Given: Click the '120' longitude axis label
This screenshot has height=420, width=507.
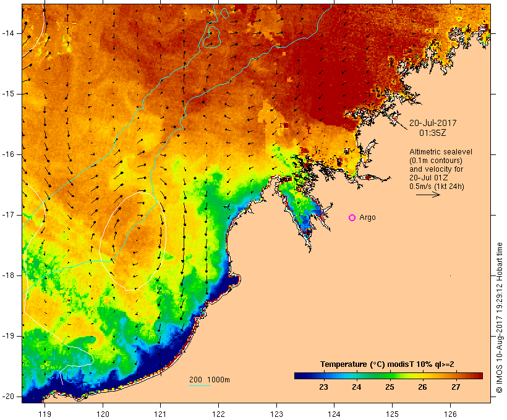Looking at the screenshot, I should pos(103,414).
